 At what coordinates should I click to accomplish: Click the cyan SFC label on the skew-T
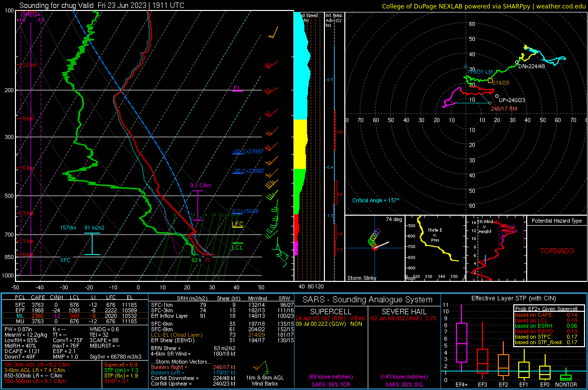(65, 260)
